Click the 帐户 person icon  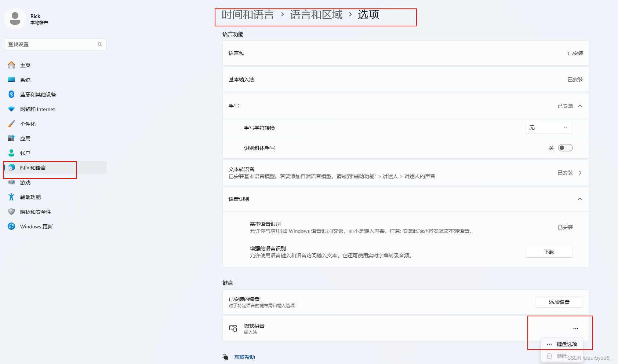tap(11, 153)
